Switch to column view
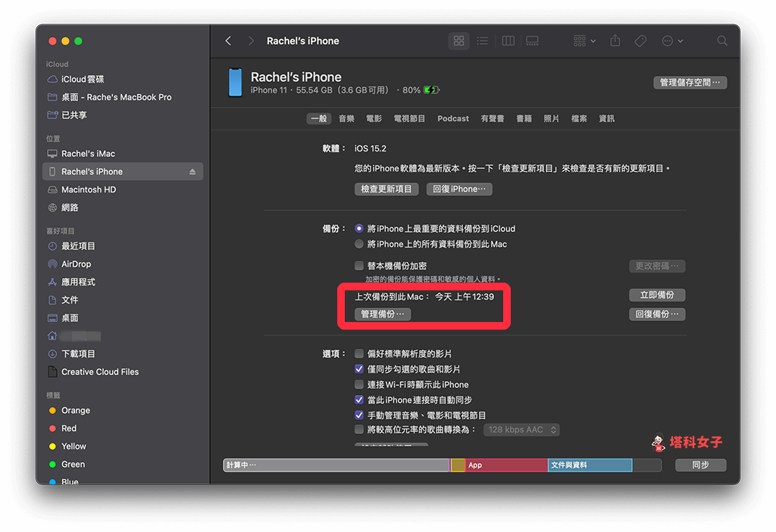Screen dimensions: 776x532 click(x=508, y=41)
